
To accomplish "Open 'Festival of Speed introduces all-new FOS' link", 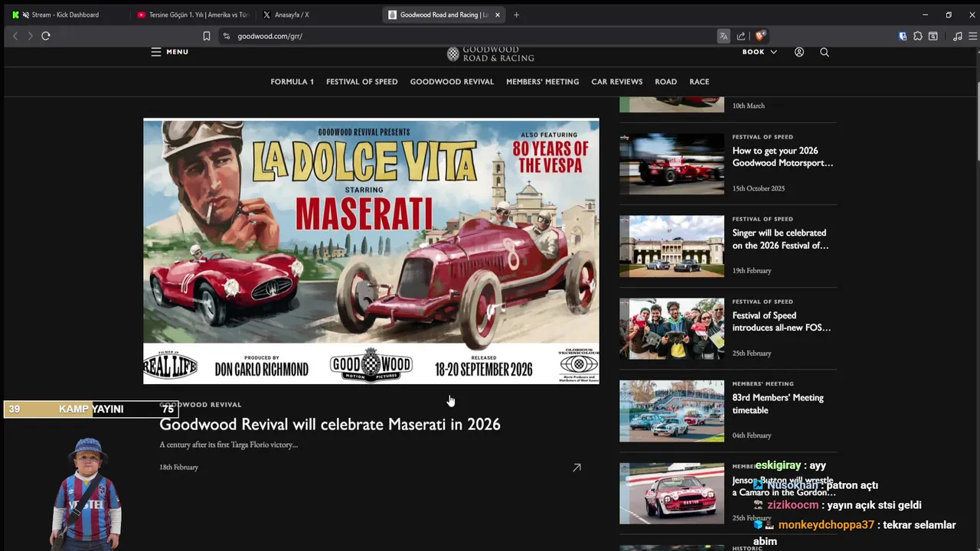I will 782,321.
